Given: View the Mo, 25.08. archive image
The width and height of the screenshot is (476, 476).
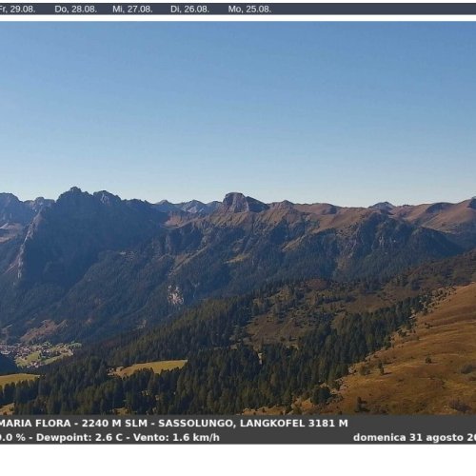Looking at the screenshot, I should click(249, 10).
